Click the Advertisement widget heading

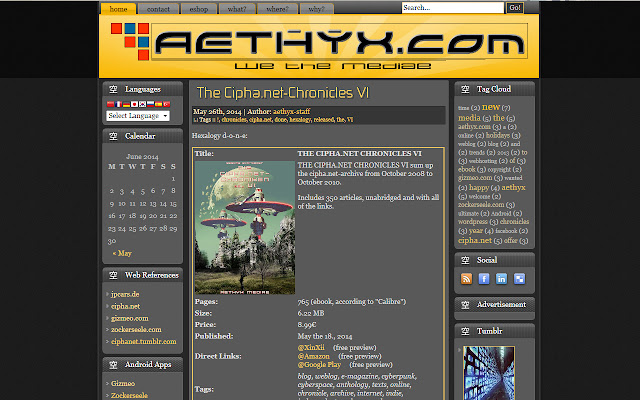pyautogui.click(x=501, y=304)
